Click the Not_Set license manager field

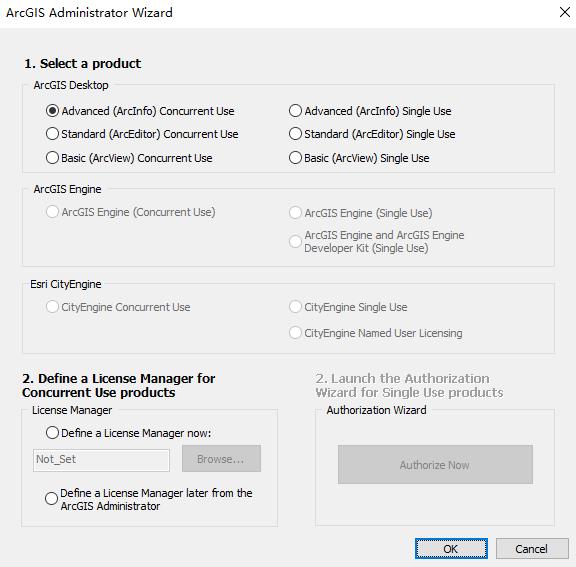(x=101, y=460)
